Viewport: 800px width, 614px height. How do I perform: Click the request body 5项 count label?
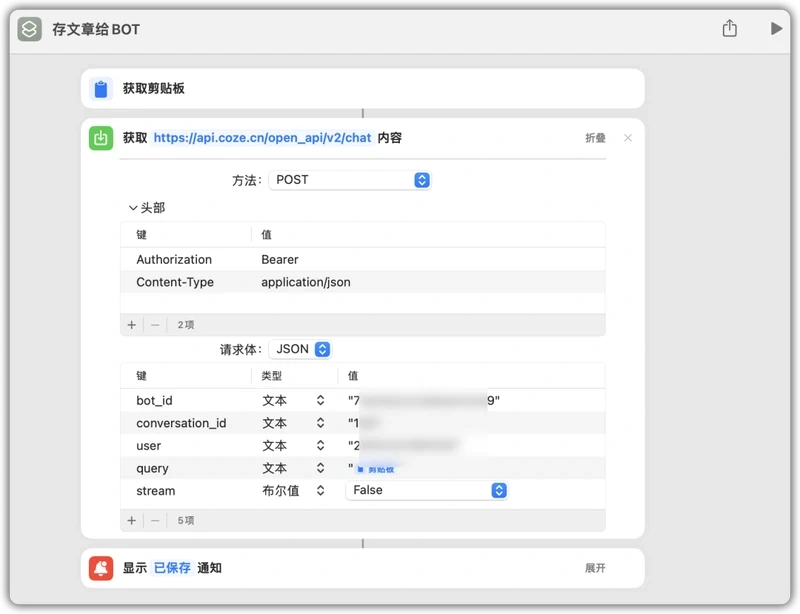click(x=186, y=521)
